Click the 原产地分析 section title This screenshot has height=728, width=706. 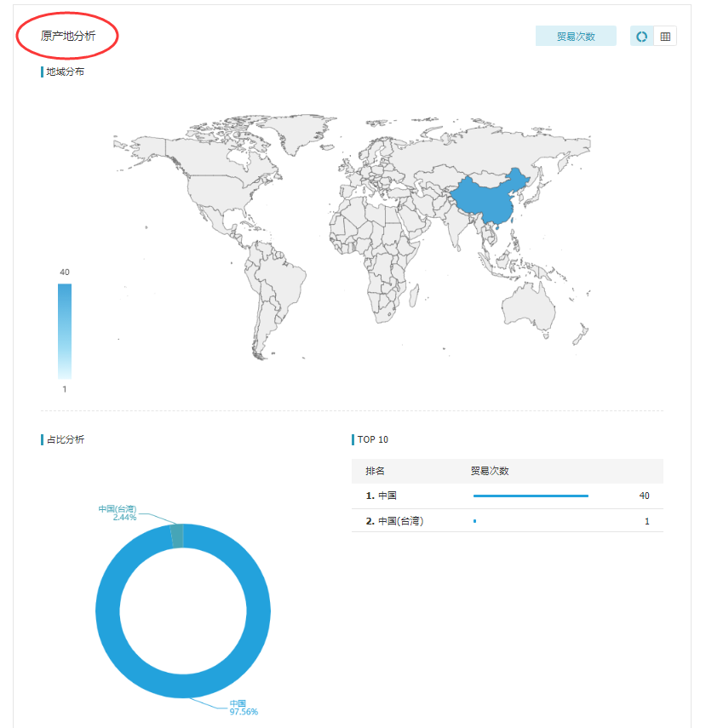click(68, 36)
